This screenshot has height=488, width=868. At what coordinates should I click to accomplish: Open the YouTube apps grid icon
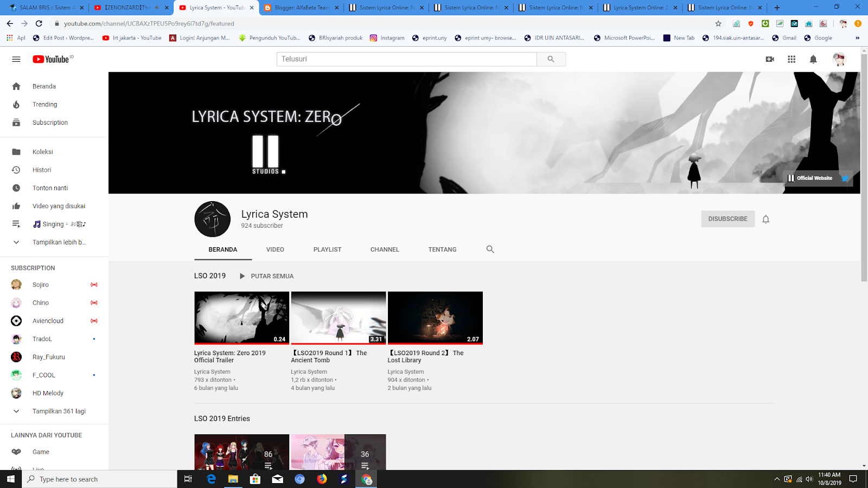(792, 59)
